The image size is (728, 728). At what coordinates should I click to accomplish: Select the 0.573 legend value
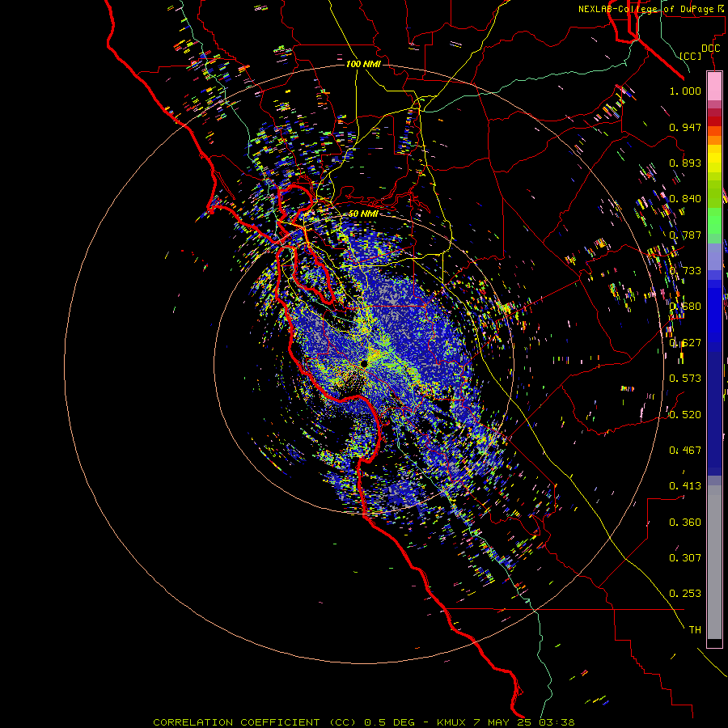(x=685, y=379)
